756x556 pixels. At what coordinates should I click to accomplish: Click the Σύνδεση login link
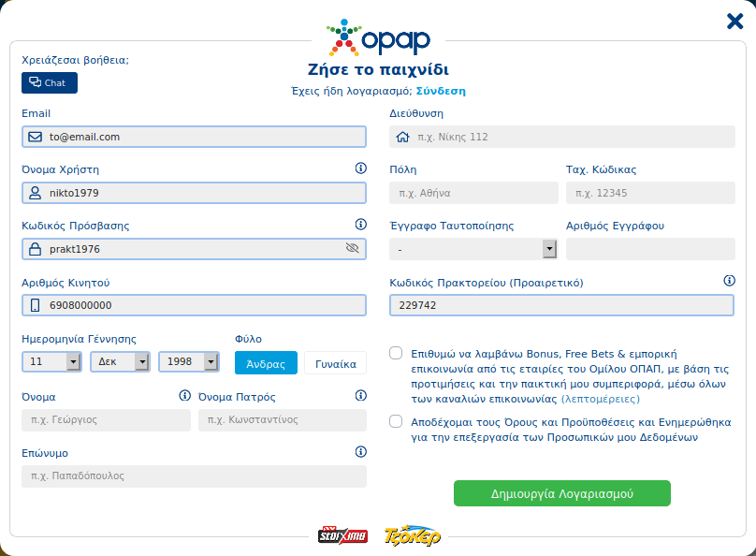click(x=441, y=91)
